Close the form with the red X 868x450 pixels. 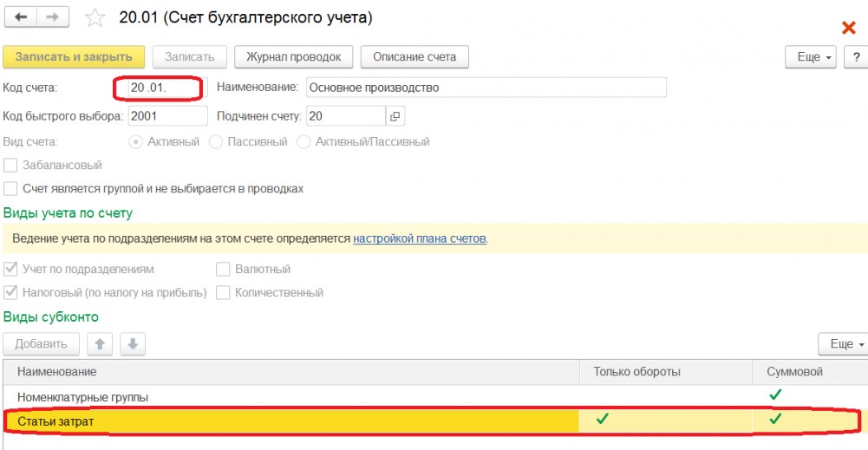click(x=849, y=28)
